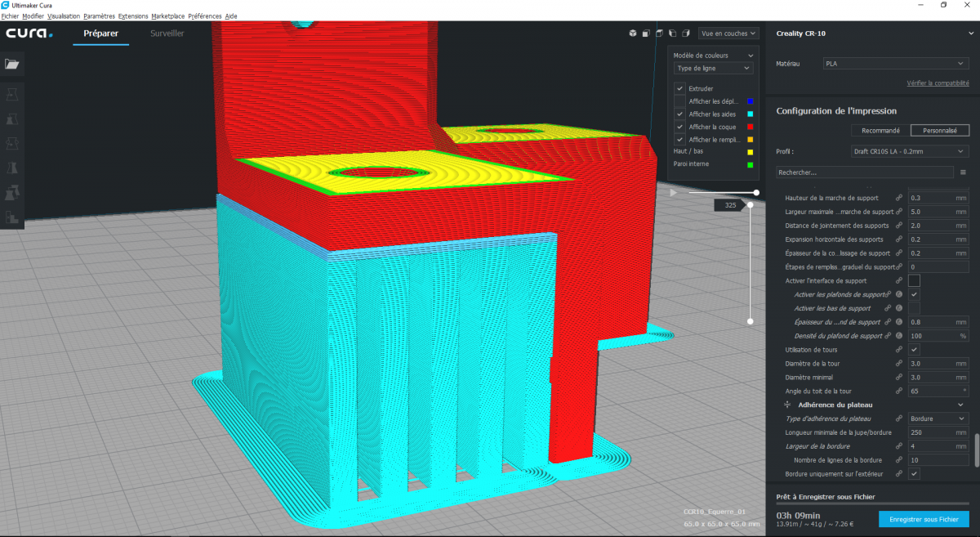Open the Modifier menu
The width and height of the screenshot is (980, 537).
33,16
